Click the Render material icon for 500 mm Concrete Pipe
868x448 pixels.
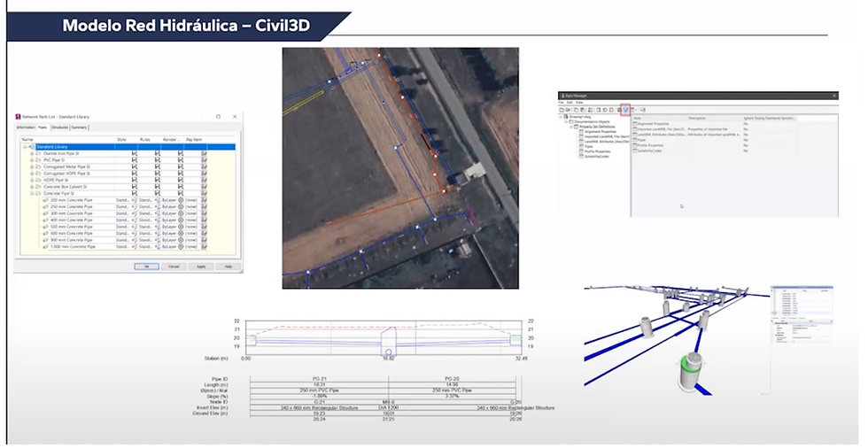181,226
